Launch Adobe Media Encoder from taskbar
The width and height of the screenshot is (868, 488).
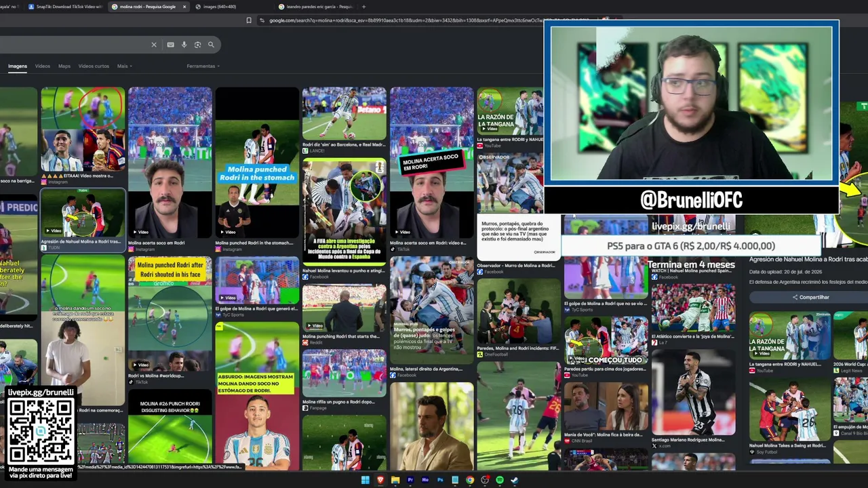click(425, 480)
